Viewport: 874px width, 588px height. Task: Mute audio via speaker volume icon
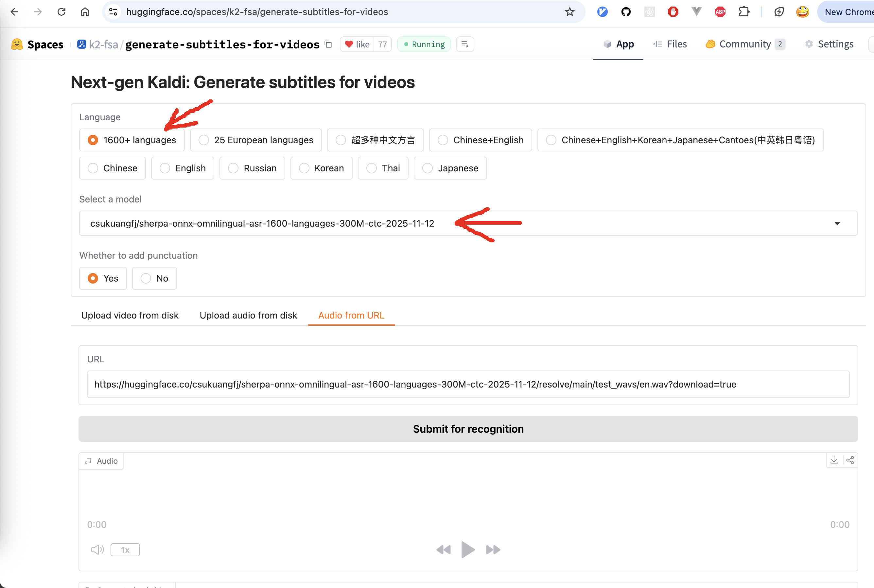[97, 550]
